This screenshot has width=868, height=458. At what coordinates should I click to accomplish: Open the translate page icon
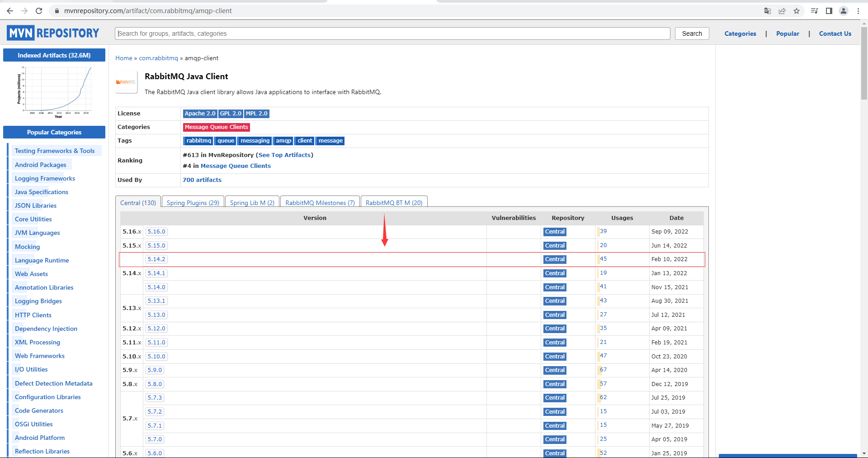(x=768, y=11)
